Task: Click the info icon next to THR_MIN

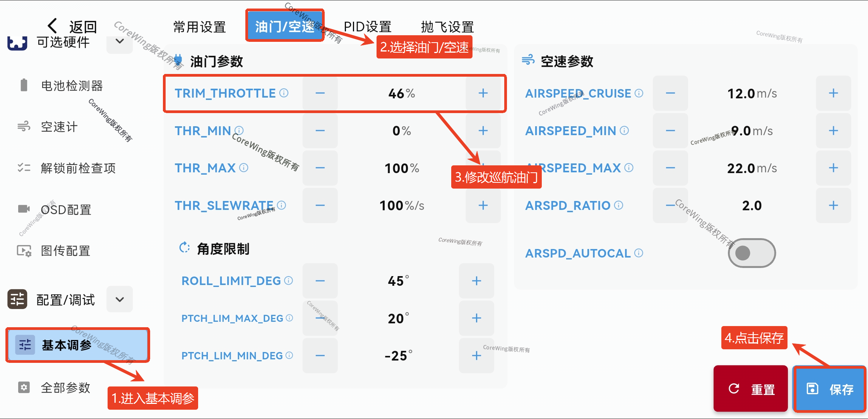Action: click(239, 131)
